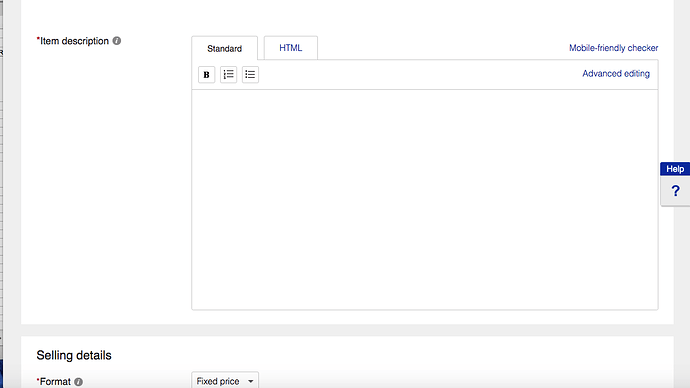Open Advanced editing mode
Image resolution: width=690 pixels, height=388 pixels.
616,73
